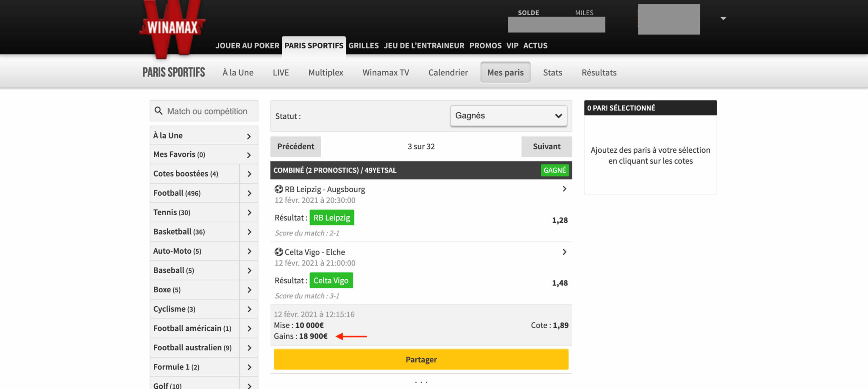This screenshot has height=389, width=868.
Task: Expand Mes Favoris chevron
Action: 249,155
